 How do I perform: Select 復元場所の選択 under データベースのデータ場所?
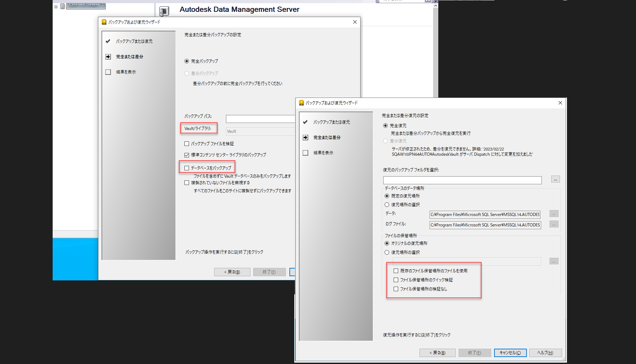click(387, 204)
